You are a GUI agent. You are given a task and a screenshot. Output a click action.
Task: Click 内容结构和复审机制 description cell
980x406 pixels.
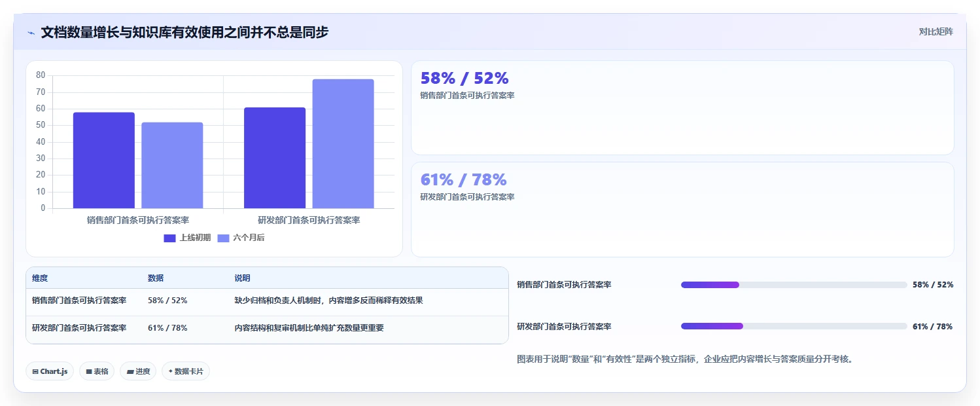pos(309,328)
